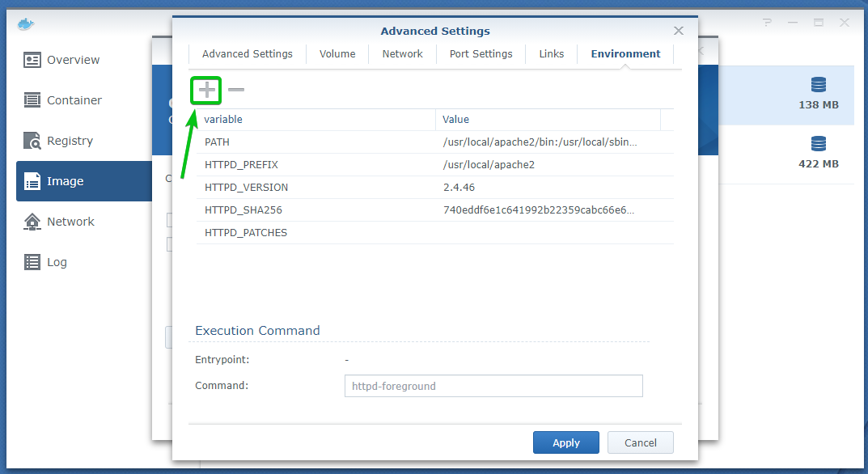Open the Links tab
The height and width of the screenshot is (474, 868).
(551, 54)
